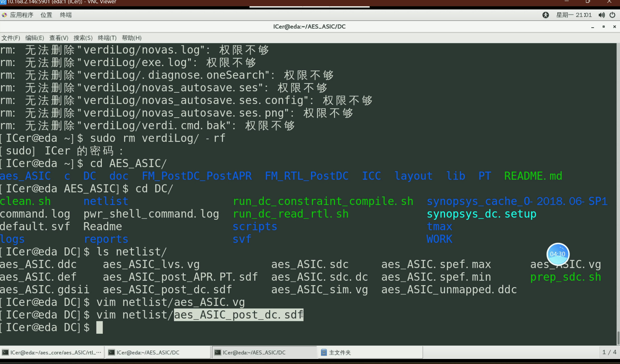This screenshot has width=620, height=364.
Task: Open the 主文件夹 taskbar window
Action: (x=370, y=352)
